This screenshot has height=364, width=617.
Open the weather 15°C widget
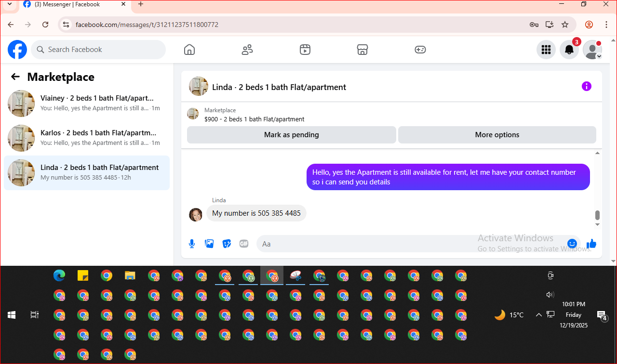point(510,315)
